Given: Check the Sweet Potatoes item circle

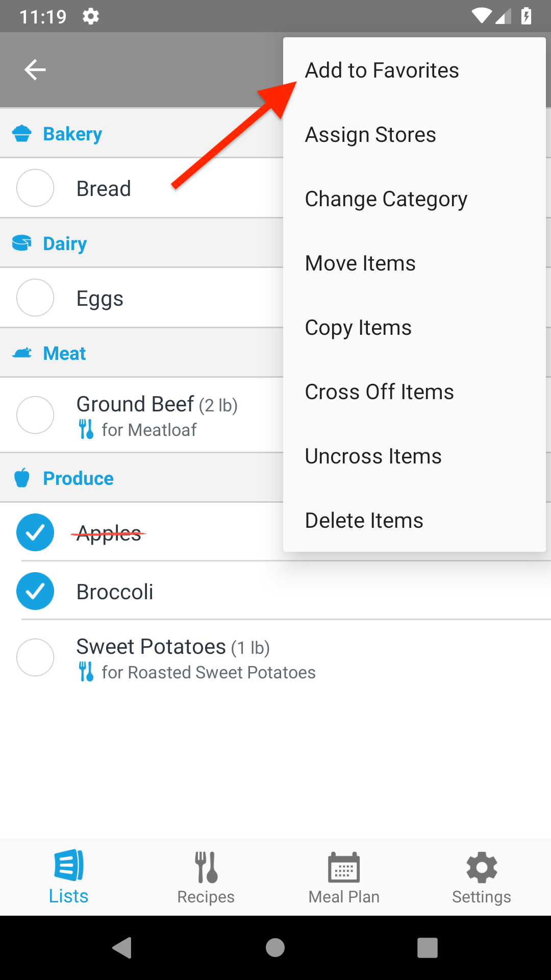Looking at the screenshot, I should tap(35, 657).
